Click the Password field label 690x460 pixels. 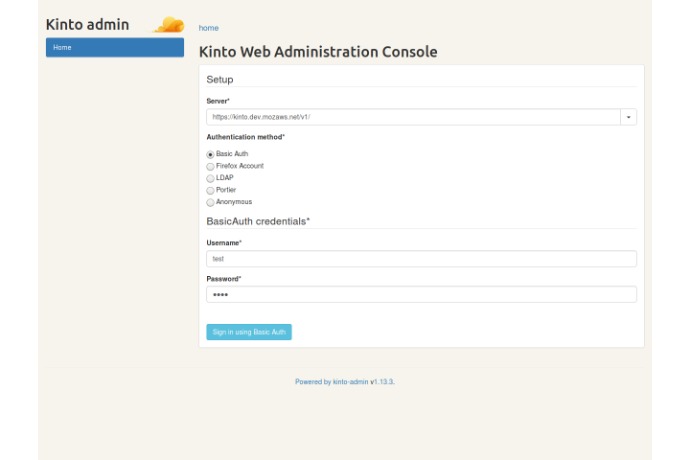tap(224, 279)
